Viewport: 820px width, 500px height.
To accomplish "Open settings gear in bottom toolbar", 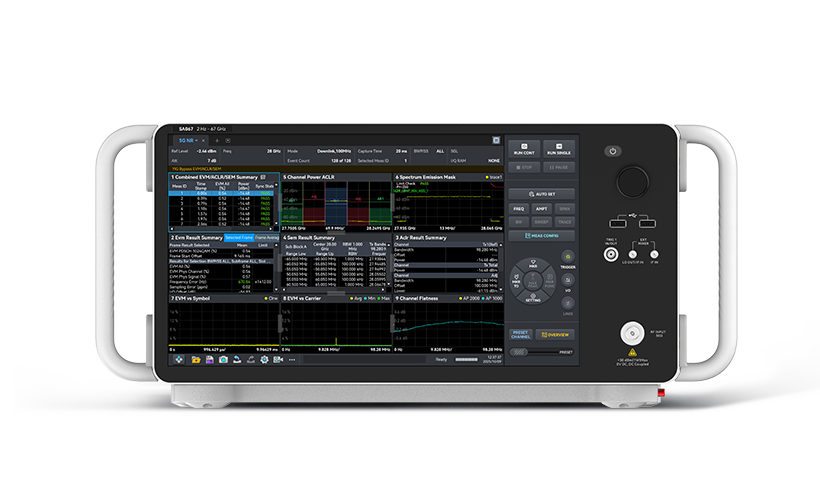I will point(264,359).
